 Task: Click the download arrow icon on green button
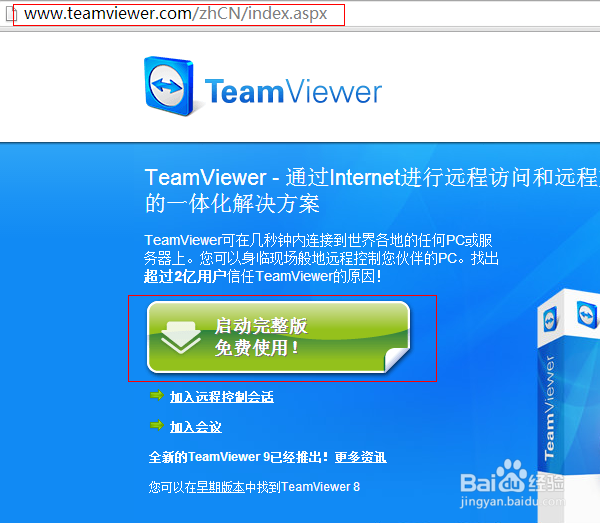[x=181, y=337]
